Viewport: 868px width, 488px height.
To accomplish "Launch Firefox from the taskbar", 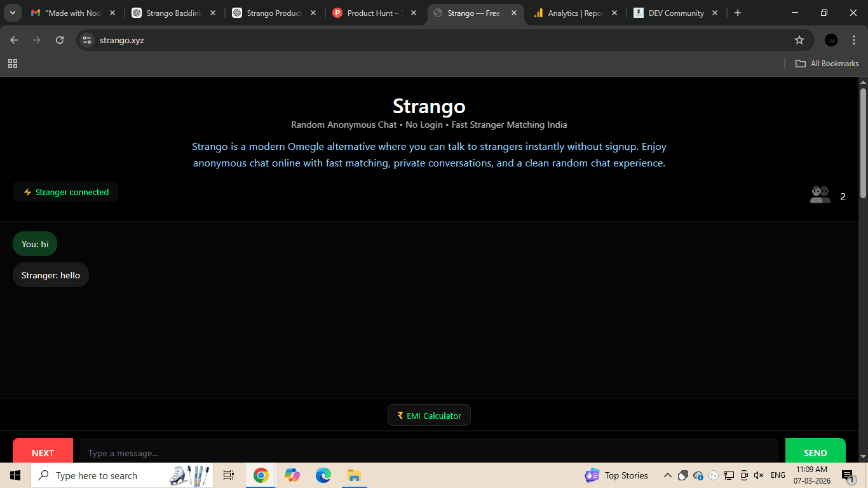I will point(292,475).
